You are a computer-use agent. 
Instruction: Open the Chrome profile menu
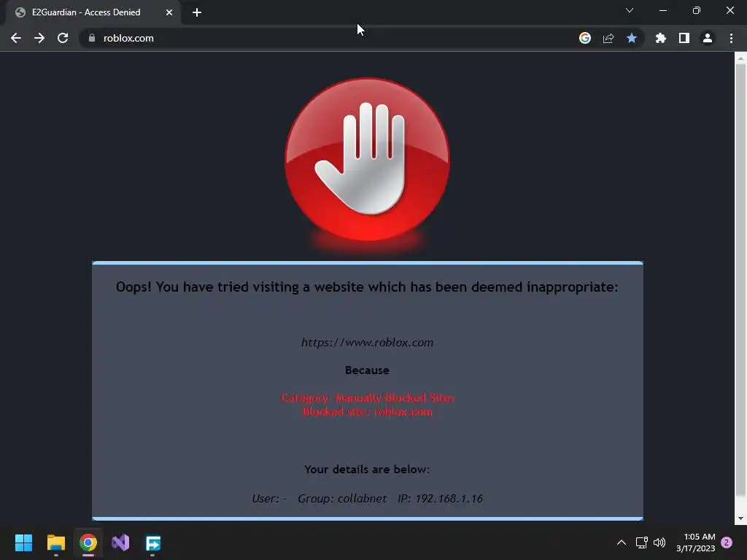708,38
